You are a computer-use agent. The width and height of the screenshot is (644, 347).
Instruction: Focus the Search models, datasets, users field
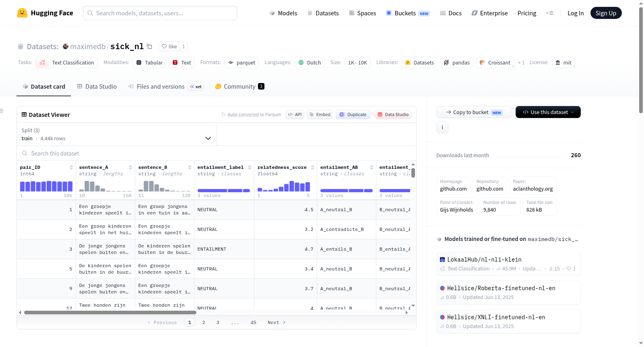160,13
